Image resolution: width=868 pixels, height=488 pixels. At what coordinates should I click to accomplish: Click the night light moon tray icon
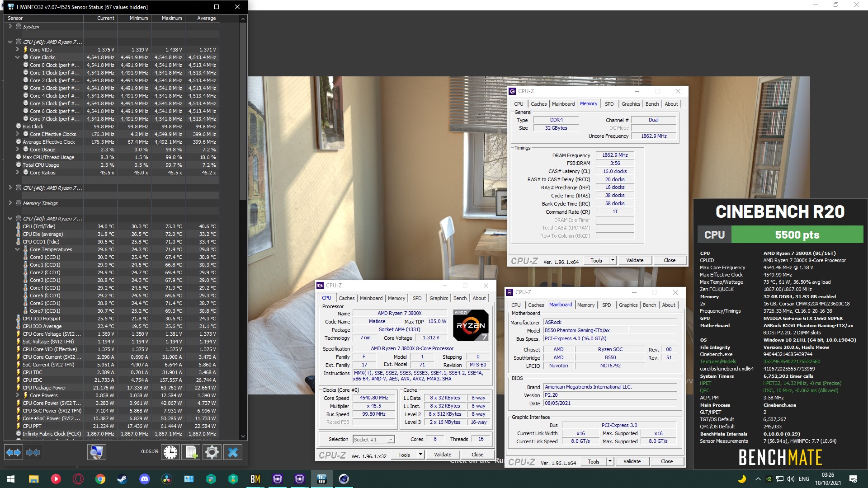point(742,479)
